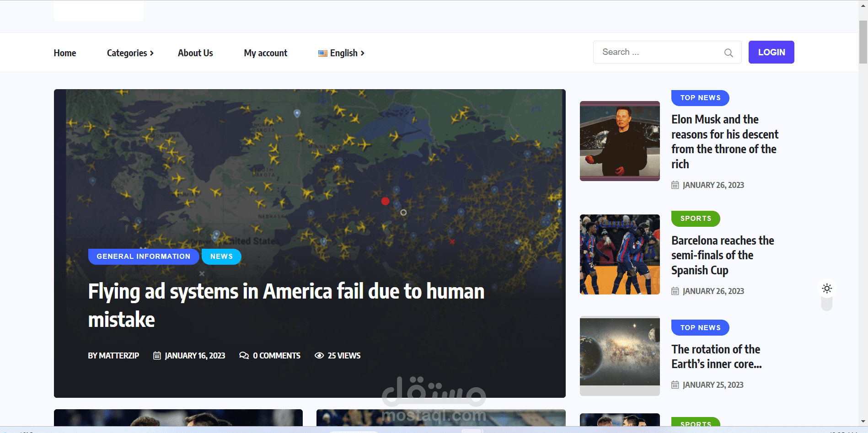Open My account menu item
This screenshot has width=868, height=433.
[266, 53]
